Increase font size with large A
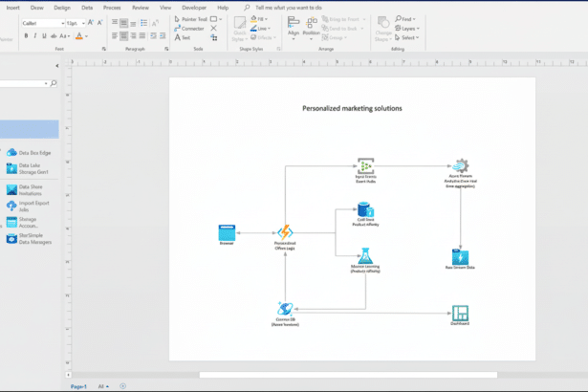 91,23
